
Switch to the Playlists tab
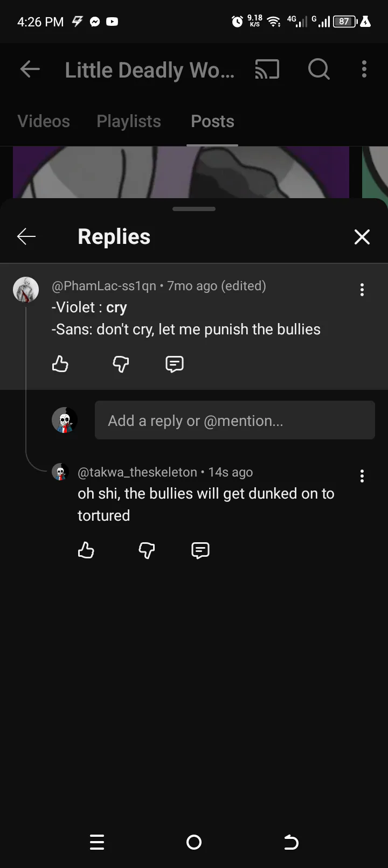tap(129, 121)
